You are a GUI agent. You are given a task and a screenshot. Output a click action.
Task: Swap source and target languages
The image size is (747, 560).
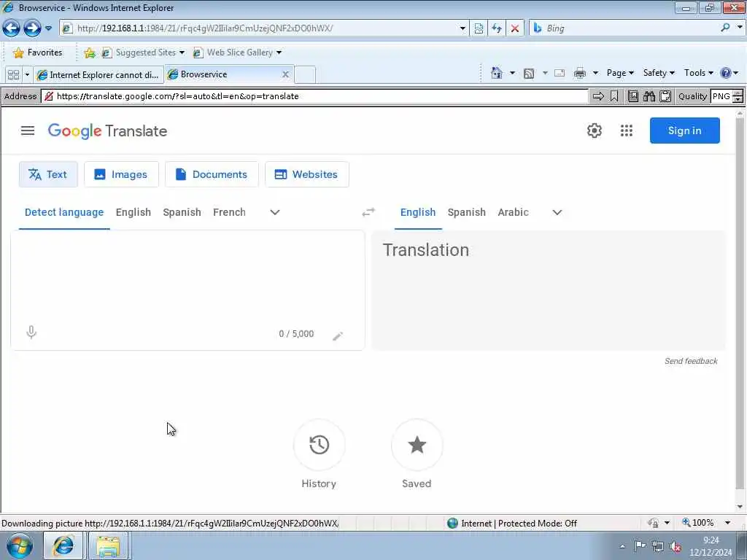point(368,212)
